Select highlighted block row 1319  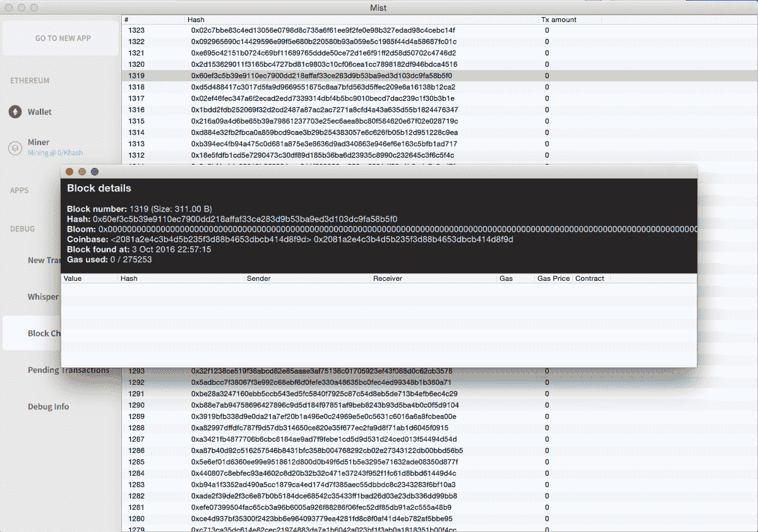[x=440, y=76]
